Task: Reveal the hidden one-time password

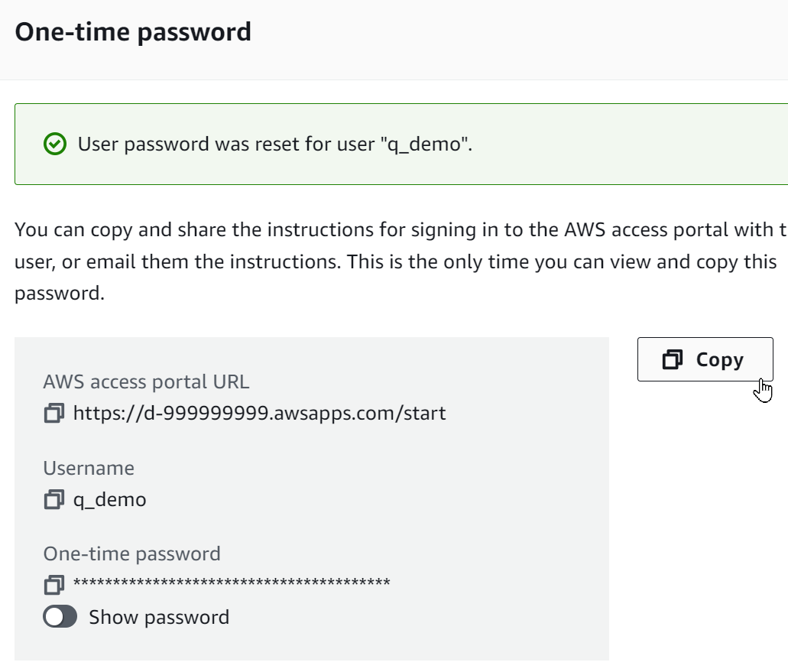Action: [x=60, y=617]
